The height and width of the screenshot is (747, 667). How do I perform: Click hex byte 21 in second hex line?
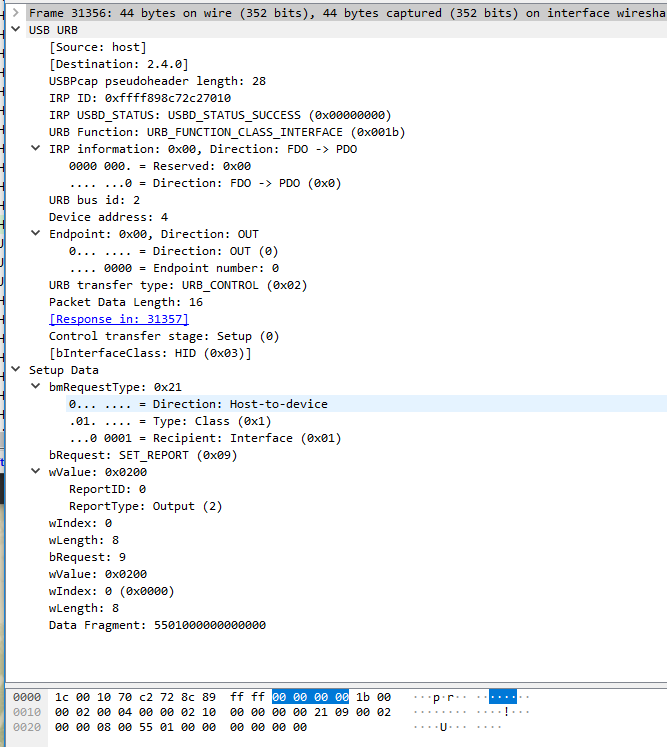coord(321,712)
